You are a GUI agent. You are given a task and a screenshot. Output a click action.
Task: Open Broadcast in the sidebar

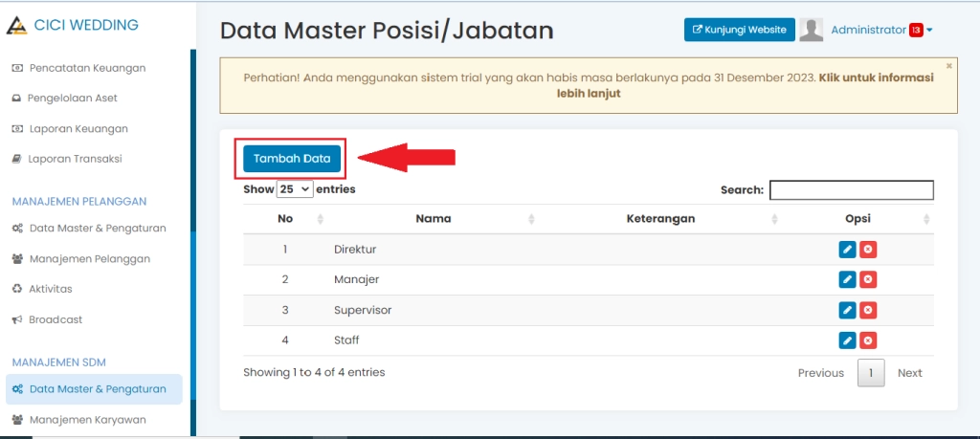48,319
